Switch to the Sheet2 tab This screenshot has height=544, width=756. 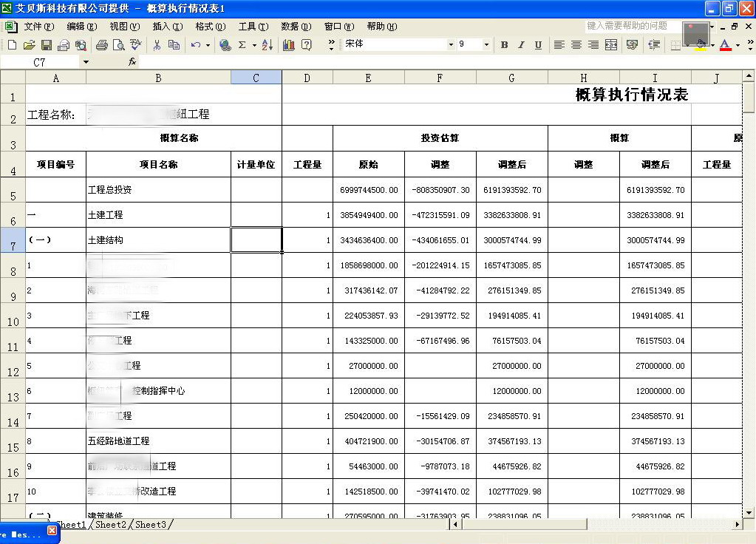point(111,524)
